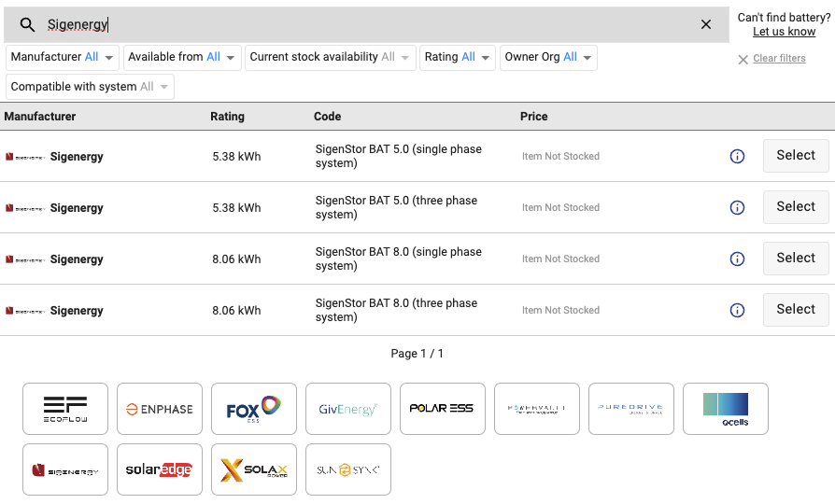Open Compatible with system dropdown
Viewport: 835px width, 504px height.
[x=90, y=87]
